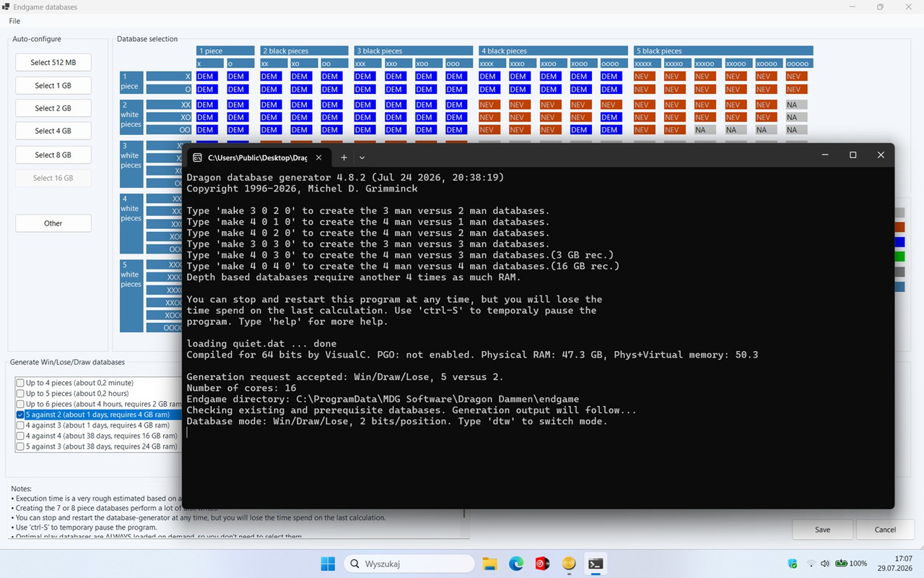This screenshot has height=578, width=924.
Task: Click the Select 4 GB button
Action: (x=53, y=131)
